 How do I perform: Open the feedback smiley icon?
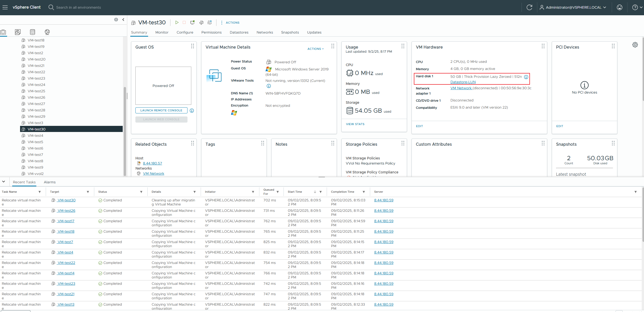[620, 7]
